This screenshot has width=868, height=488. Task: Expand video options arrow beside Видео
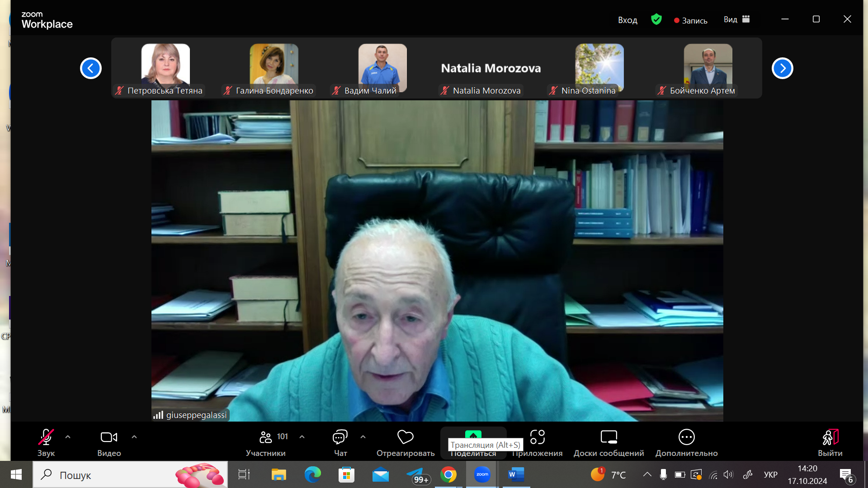pyautogui.click(x=134, y=437)
